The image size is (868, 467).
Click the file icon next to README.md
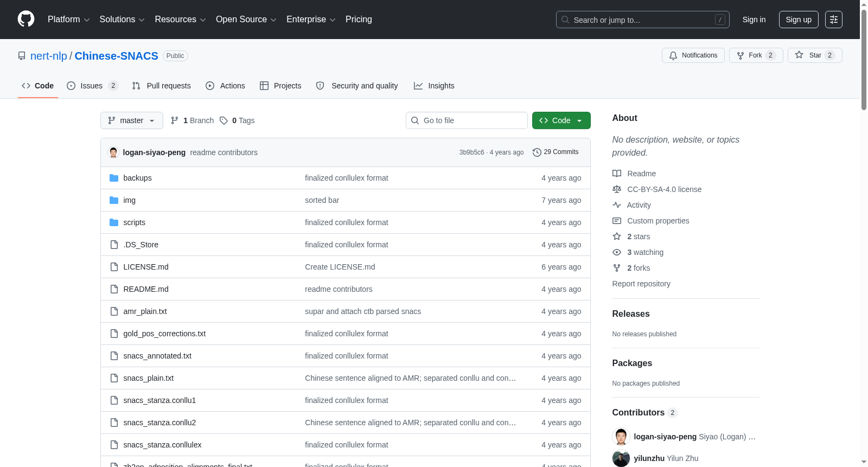pos(114,289)
